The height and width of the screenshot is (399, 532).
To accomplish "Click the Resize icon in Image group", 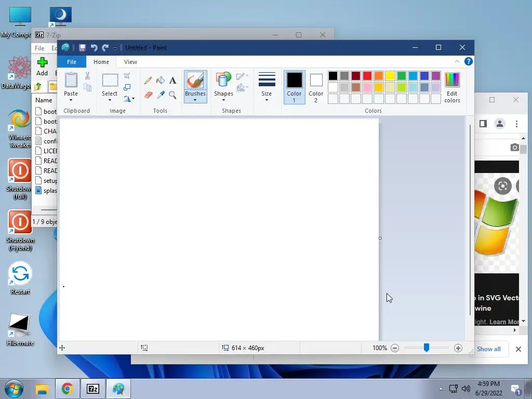I will click(x=127, y=87).
